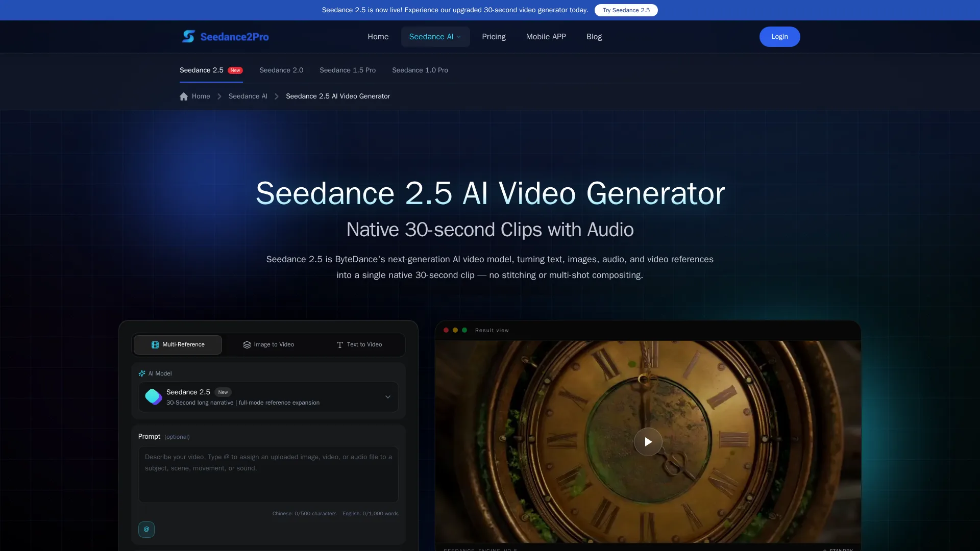980x551 pixels.
Task: Go to Home in the top navigation
Action: click(x=378, y=37)
